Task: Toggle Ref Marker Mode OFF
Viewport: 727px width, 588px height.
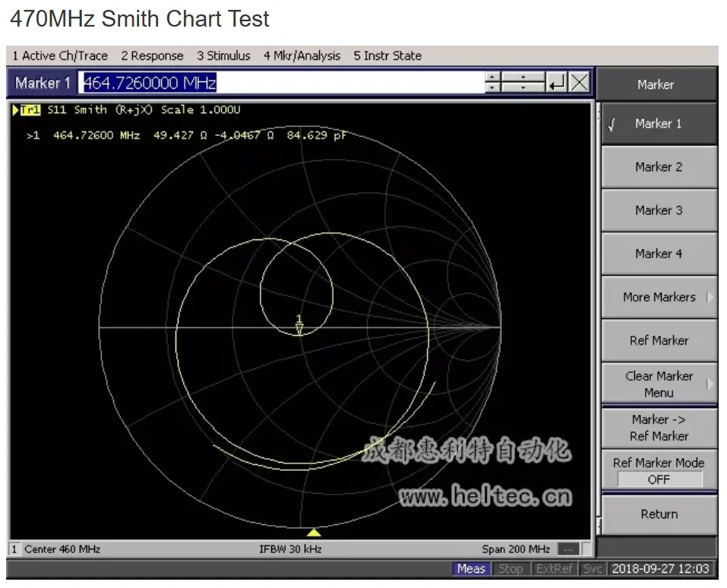Action: tap(659, 479)
